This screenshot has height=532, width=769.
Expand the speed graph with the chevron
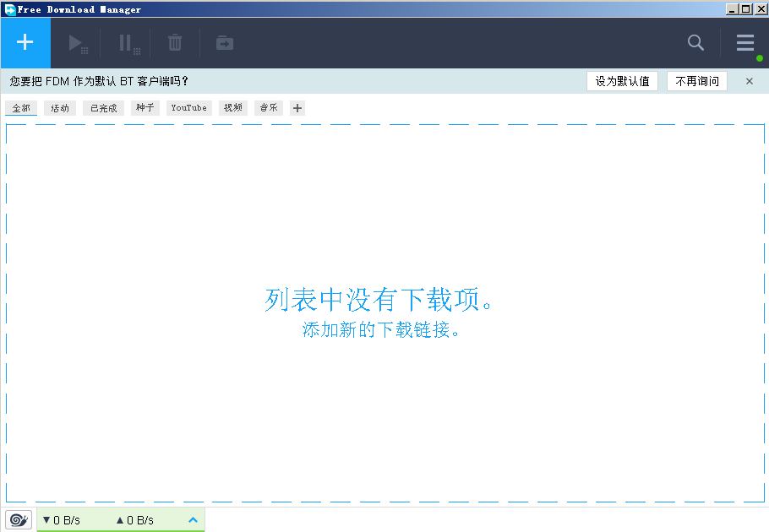193,519
